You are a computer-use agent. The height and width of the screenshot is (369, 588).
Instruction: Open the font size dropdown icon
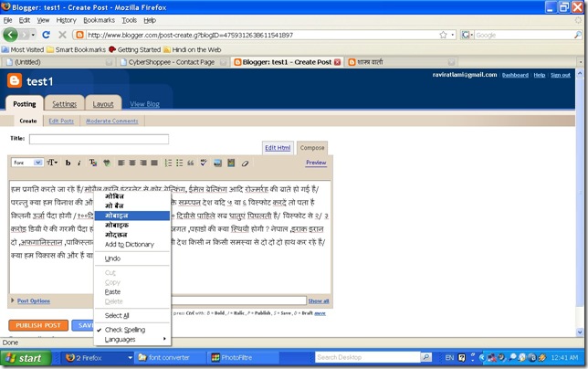52,163
